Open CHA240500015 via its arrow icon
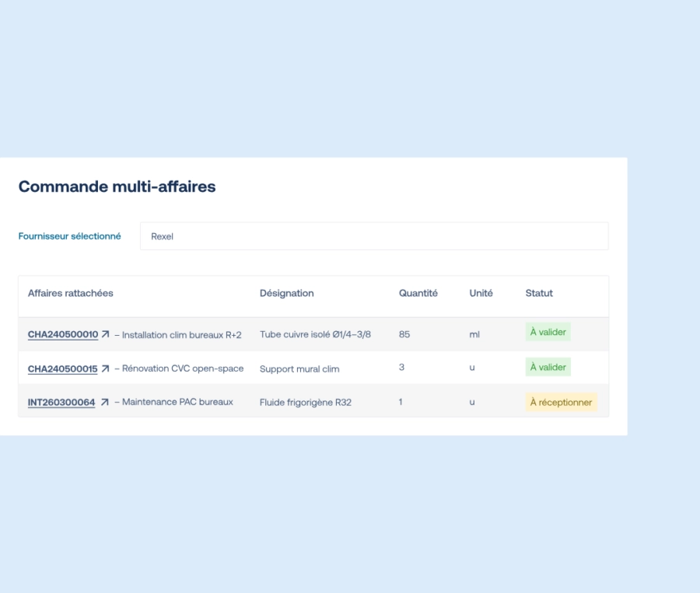This screenshot has height=593, width=700. [105, 367]
